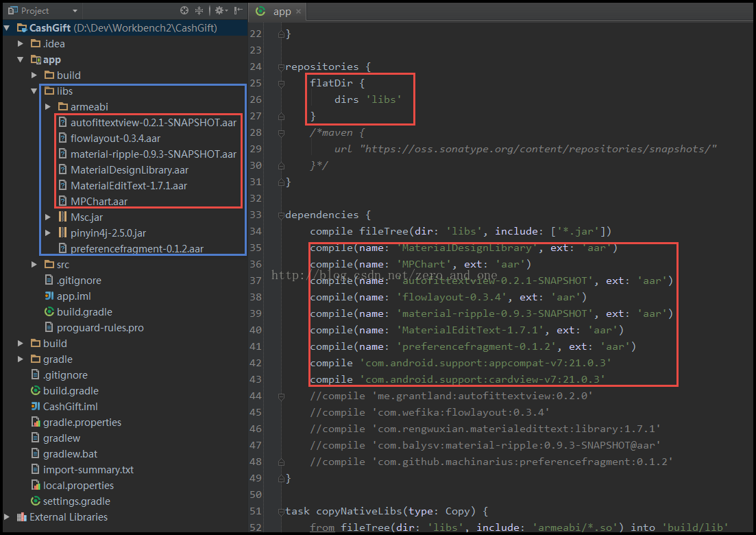Open gradlew.bat file
This screenshot has height=535, width=756.
[70, 454]
